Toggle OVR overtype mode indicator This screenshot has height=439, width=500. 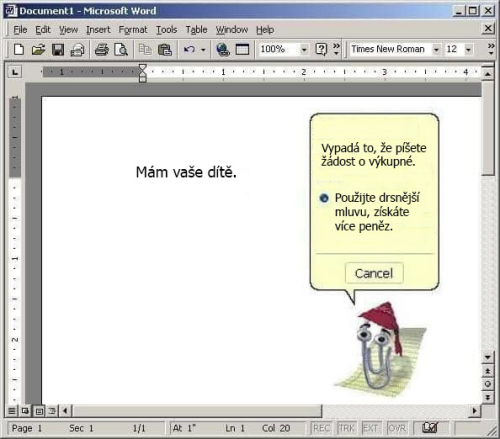pos(397,428)
